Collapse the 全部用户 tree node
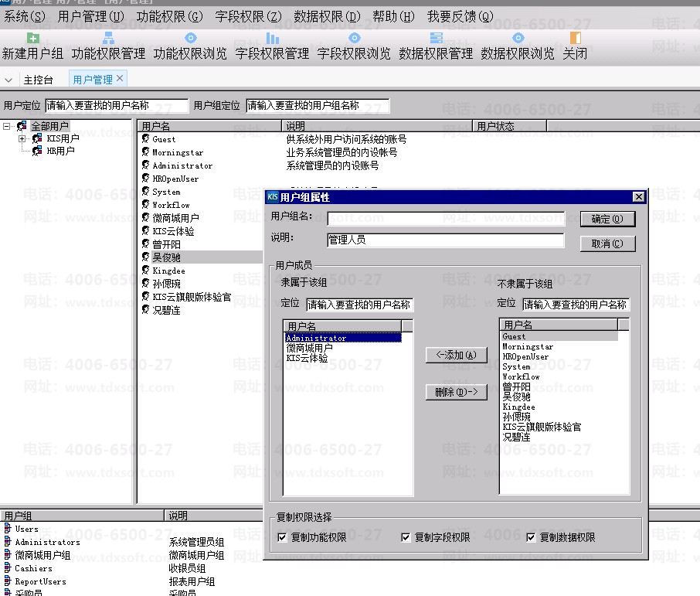Screen dimensions: 700x596 pyautogui.click(x=7, y=126)
